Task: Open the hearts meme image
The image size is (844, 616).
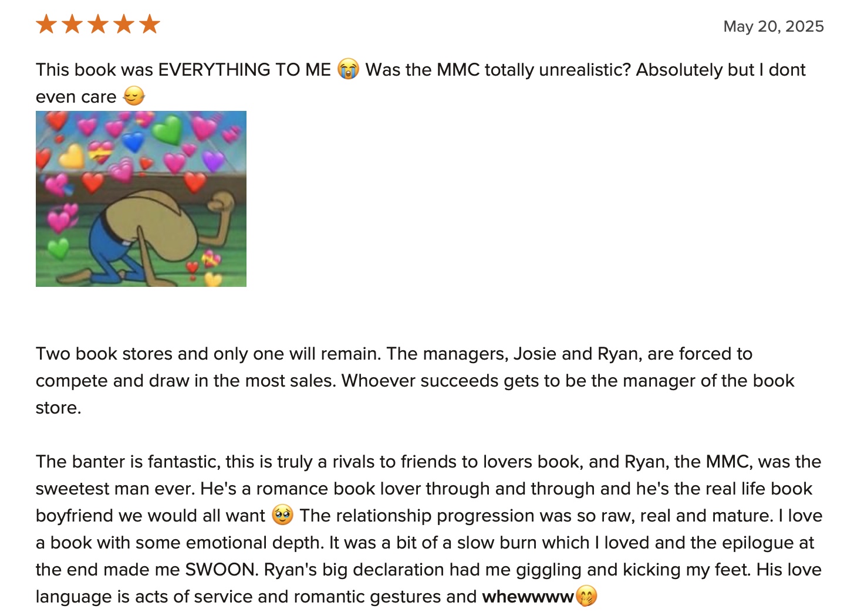Action: pyautogui.click(x=141, y=199)
